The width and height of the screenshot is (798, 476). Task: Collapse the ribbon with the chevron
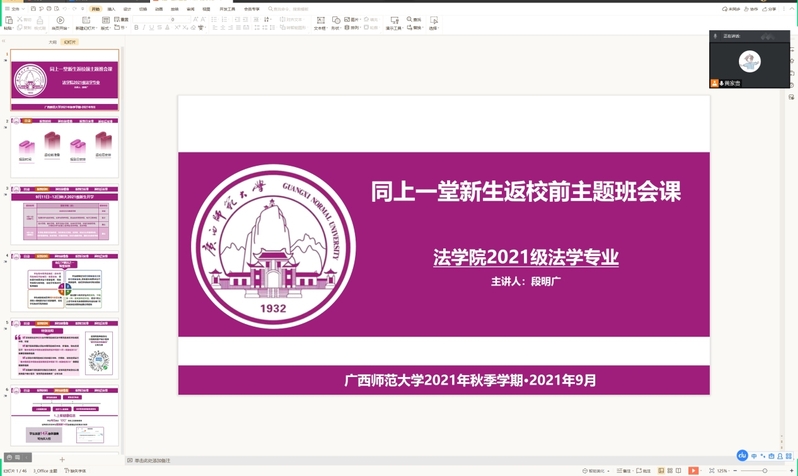pyautogui.click(x=792, y=9)
